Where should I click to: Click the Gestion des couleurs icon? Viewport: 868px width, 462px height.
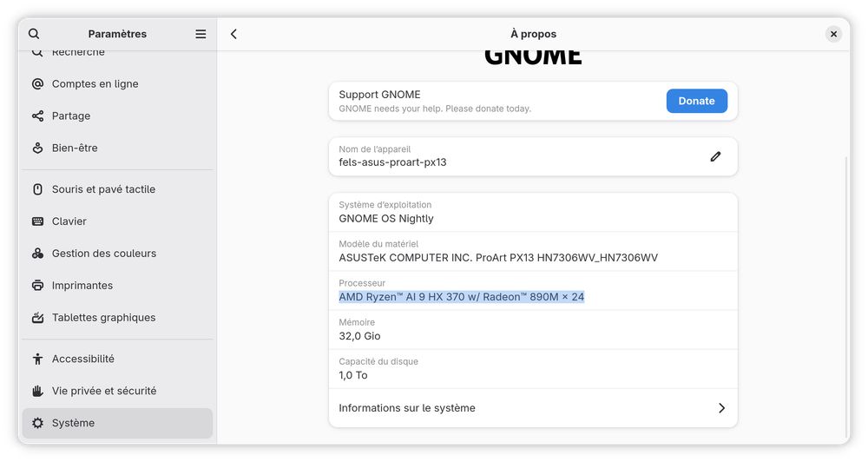tap(37, 254)
